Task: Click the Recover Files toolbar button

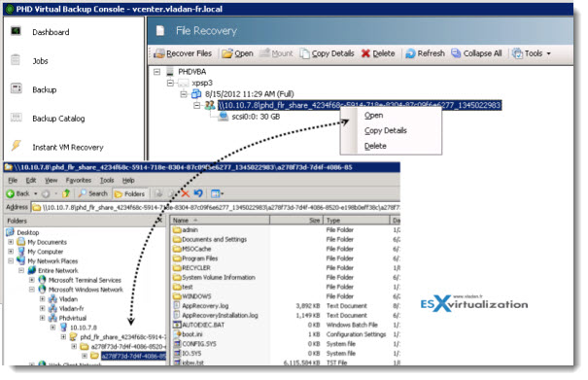Action: [x=183, y=53]
